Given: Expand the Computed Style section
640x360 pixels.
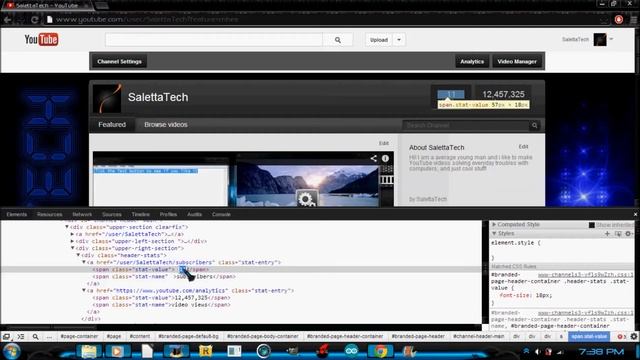Looking at the screenshot, I should (x=494, y=224).
